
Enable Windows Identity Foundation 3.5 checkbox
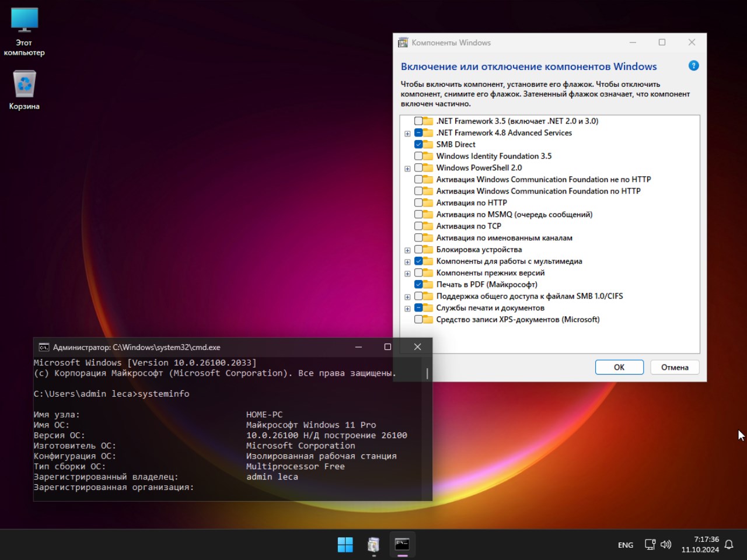pyautogui.click(x=418, y=156)
